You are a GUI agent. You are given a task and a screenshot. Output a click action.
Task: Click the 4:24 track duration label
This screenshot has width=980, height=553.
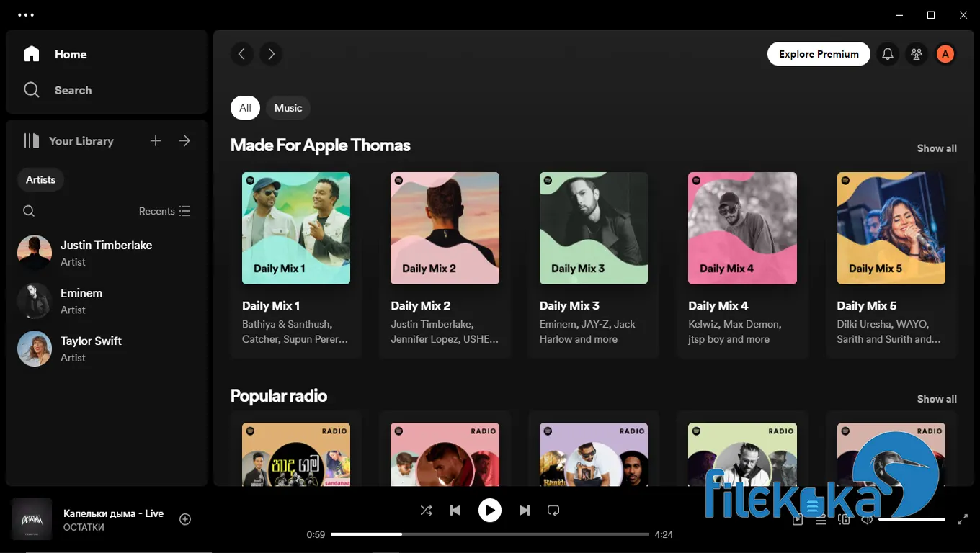(664, 535)
